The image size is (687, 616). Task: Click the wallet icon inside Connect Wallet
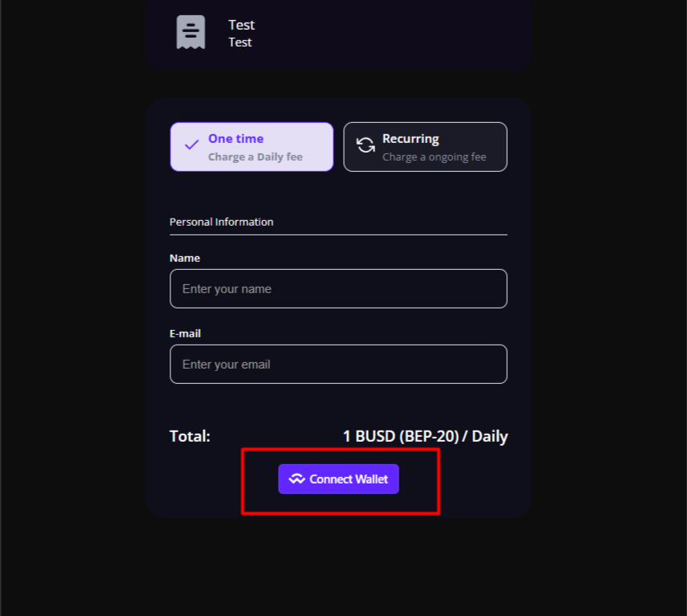coord(297,479)
